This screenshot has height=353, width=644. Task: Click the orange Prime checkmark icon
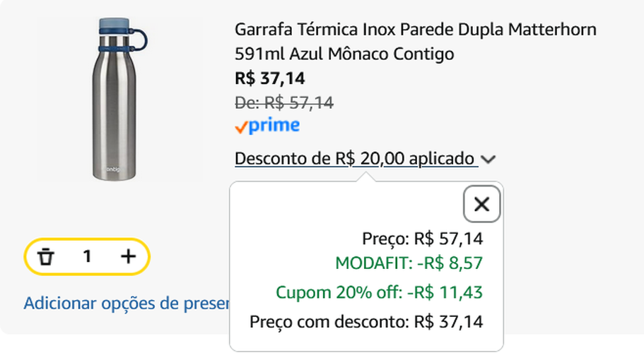pyautogui.click(x=242, y=127)
